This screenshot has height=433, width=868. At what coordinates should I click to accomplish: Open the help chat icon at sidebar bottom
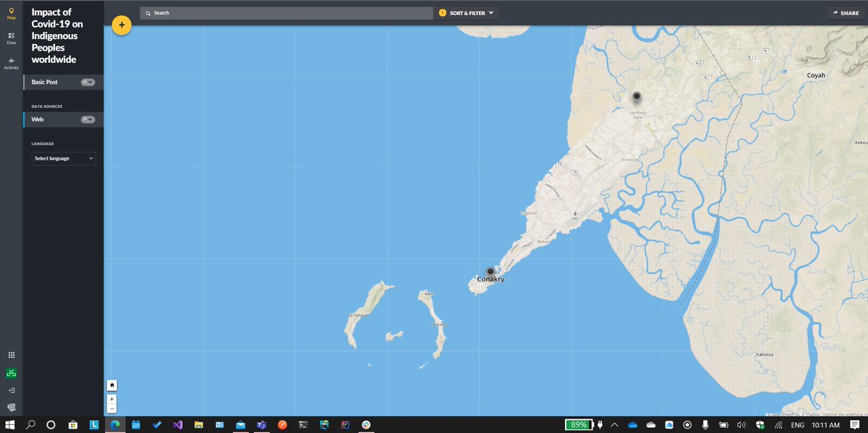pyautogui.click(x=11, y=408)
